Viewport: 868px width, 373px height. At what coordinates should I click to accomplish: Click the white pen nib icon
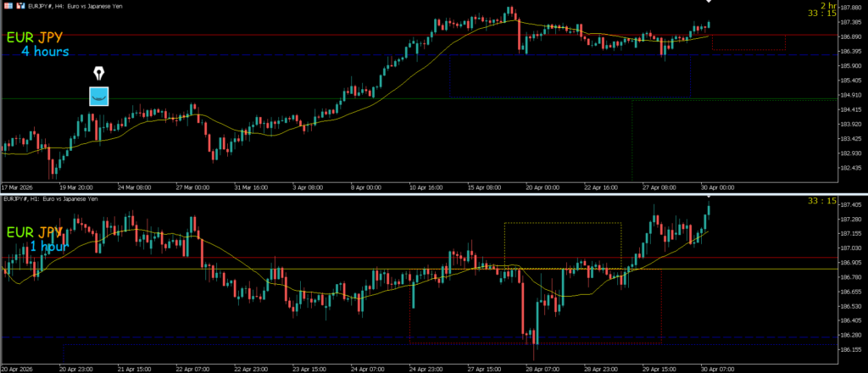coord(100,73)
